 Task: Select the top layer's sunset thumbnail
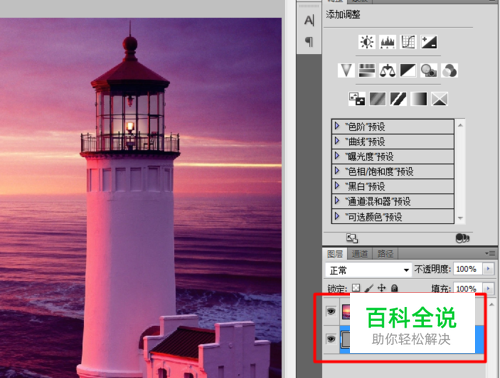(x=346, y=313)
